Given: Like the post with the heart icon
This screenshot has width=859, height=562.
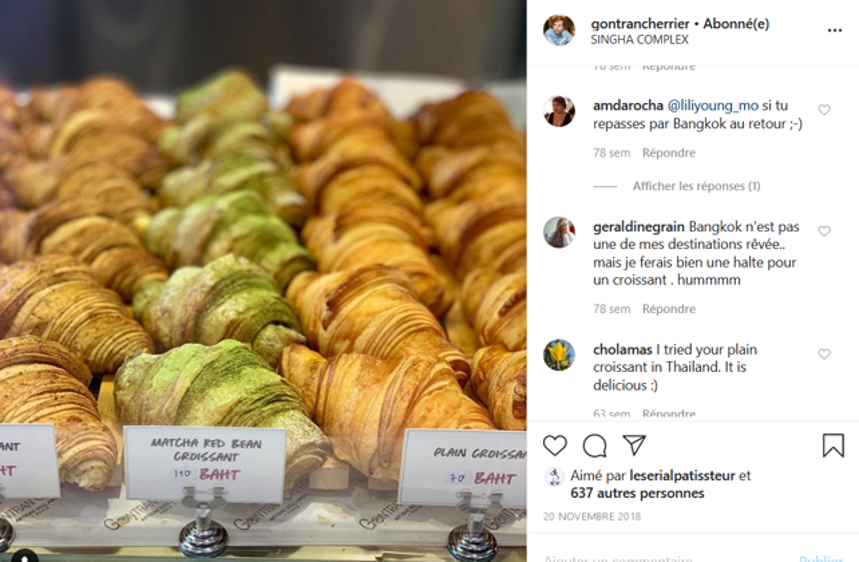Looking at the screenshot, I should (554, 445).
